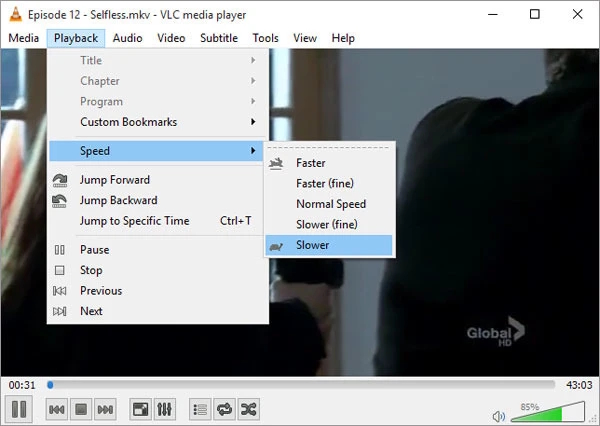Viewport: 600px width, 426px height.
Task: Open the Video menu
Action: coord(171,38)
